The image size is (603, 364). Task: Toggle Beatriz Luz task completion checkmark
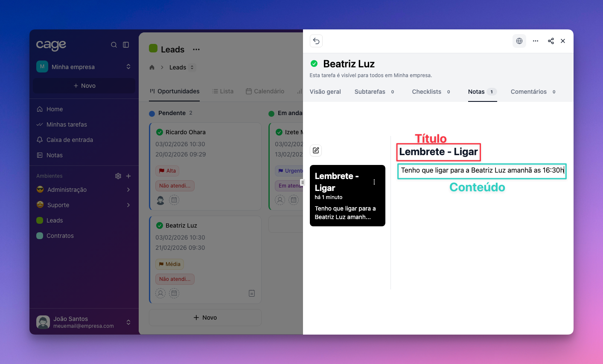pos(314,64)
